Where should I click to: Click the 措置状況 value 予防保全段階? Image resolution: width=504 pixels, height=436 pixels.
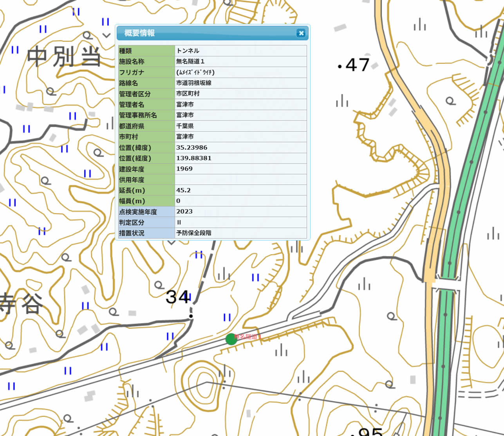point(194,233)
